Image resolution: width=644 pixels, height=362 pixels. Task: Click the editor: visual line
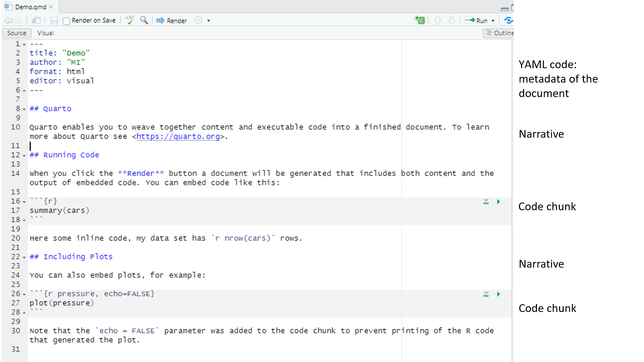point(62,81)
